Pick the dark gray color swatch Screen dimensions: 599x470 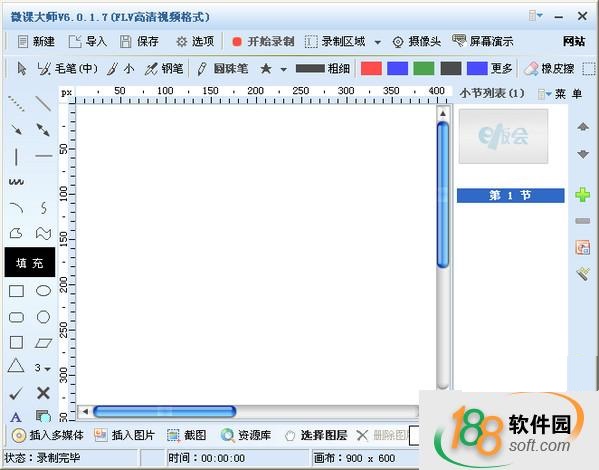coord(451,69)
